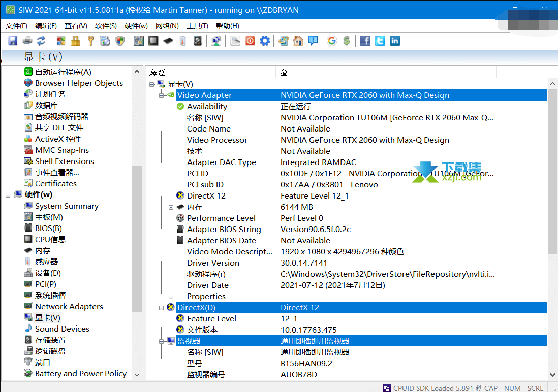
Task: Click sidebar scrollbar down arrow
Action: click(x=137, y=375)
